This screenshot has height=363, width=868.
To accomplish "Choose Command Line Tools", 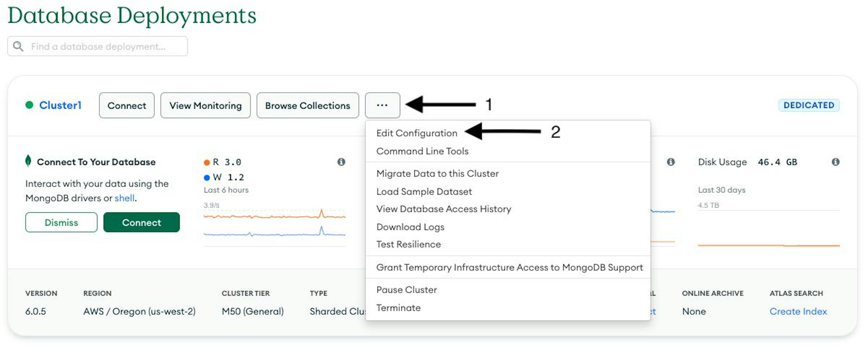I will pos(422,151).
